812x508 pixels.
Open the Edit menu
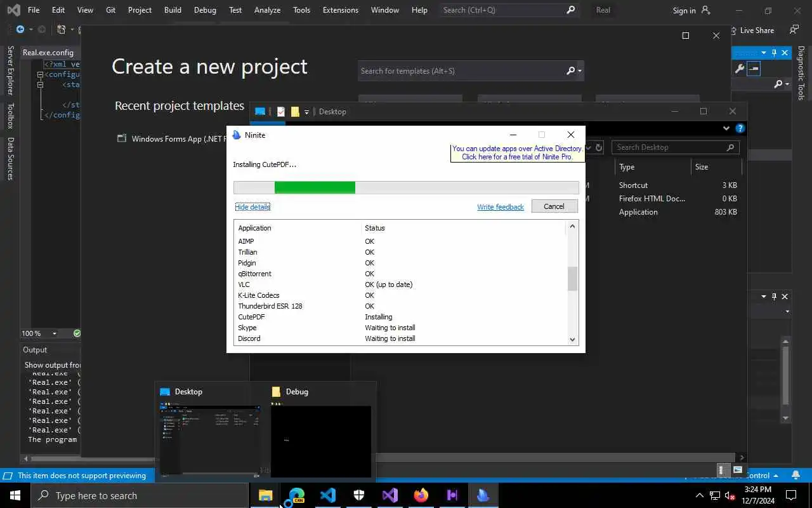tap(58, 10)
